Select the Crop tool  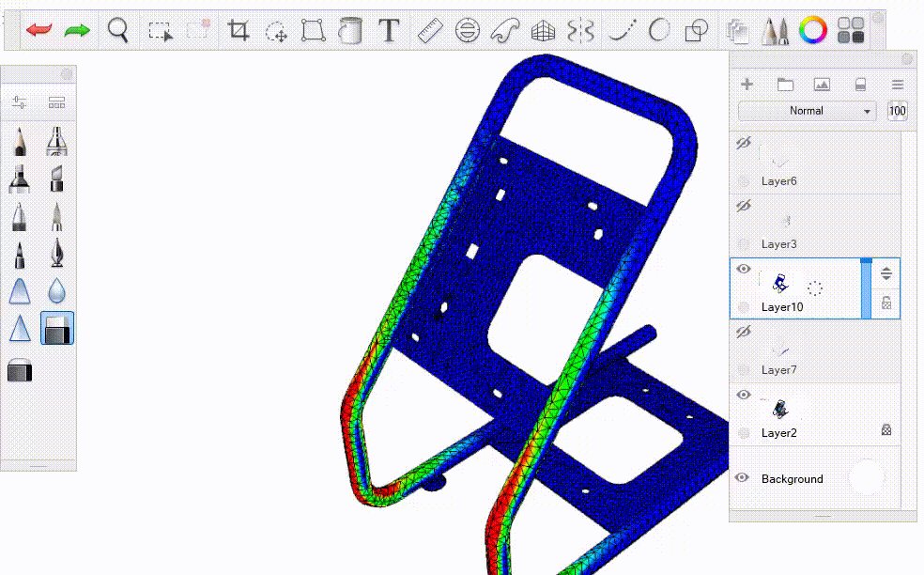tap(239, 30)
